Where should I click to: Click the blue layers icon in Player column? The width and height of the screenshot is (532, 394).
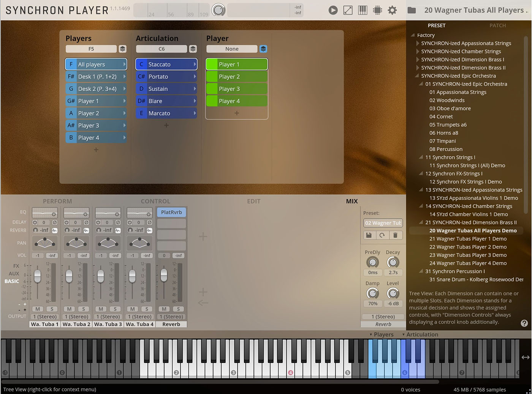[263, 49]
